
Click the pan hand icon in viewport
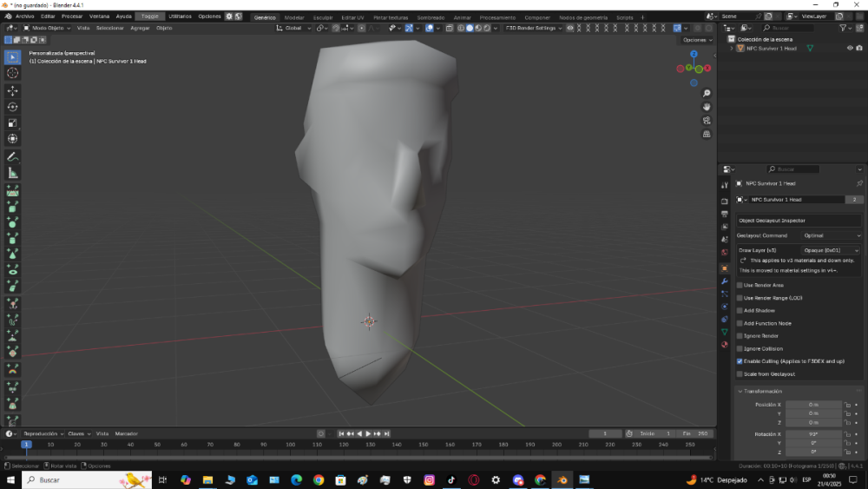pos(707,107)
